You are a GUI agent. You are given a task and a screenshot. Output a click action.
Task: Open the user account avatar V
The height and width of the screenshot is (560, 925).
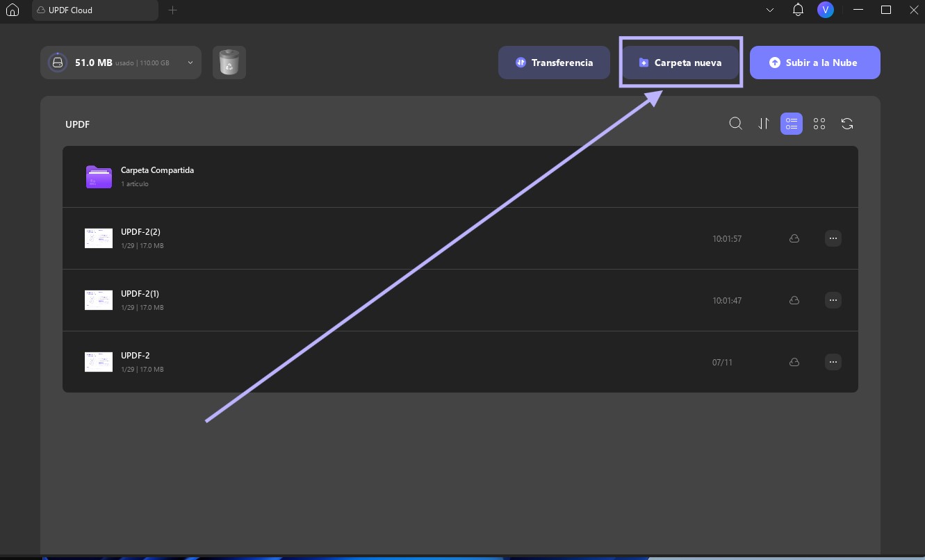[x=825, y=10]
